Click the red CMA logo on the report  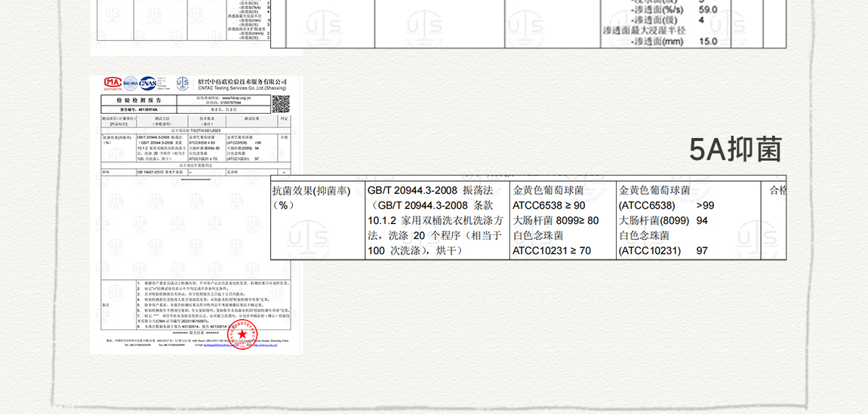tap(113, 84)
